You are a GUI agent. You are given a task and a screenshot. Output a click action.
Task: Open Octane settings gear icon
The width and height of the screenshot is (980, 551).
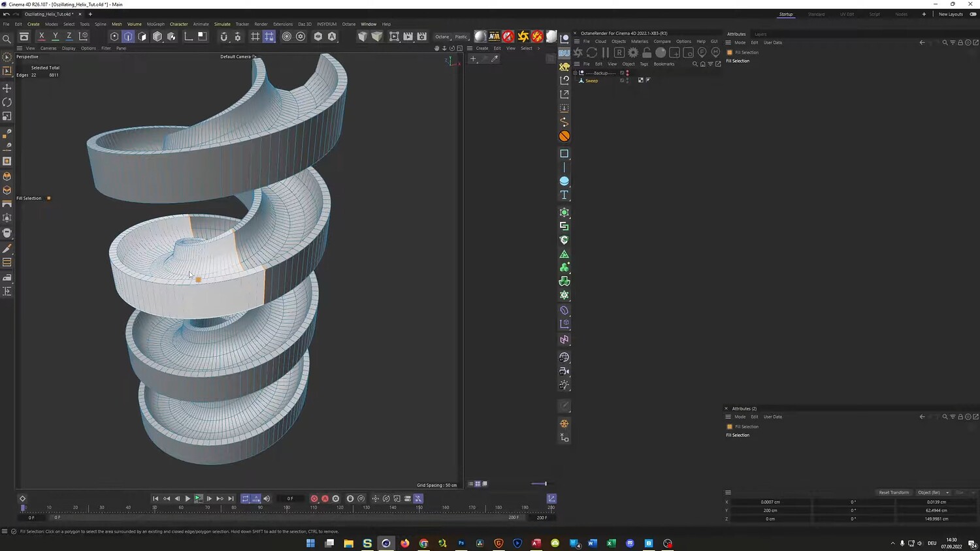point(633,52)
